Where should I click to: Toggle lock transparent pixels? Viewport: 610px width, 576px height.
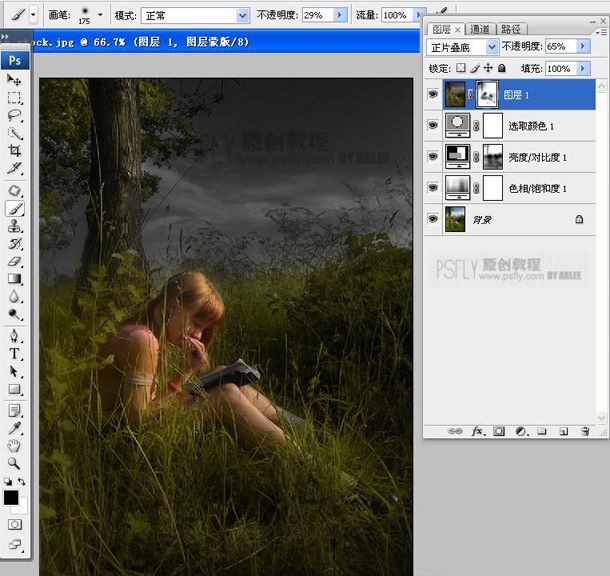[x=461, y=68]
